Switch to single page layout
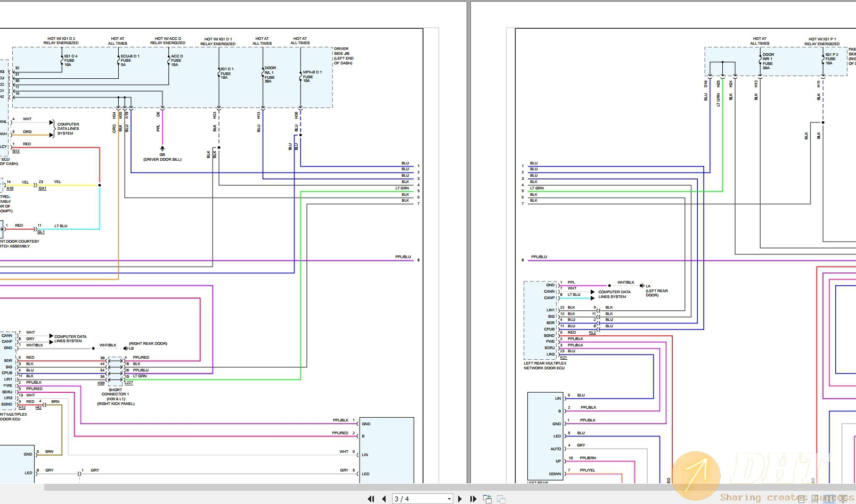 pos(801,499)
